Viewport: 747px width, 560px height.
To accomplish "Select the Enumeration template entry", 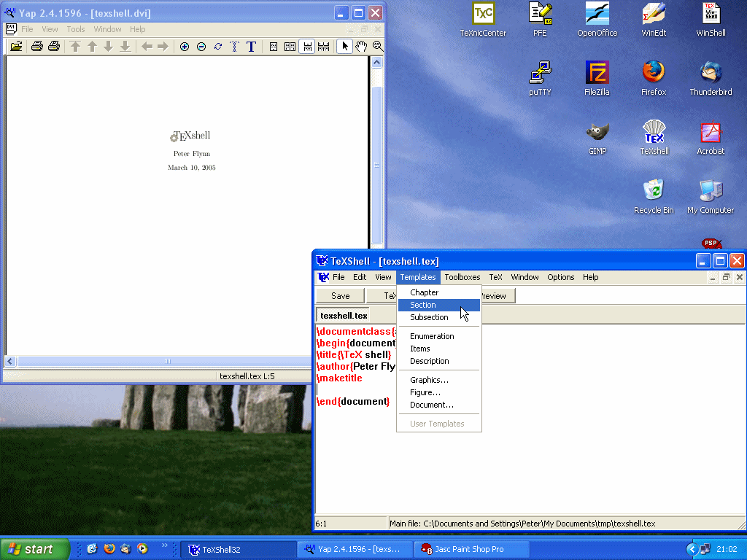I will pos(432,336).
